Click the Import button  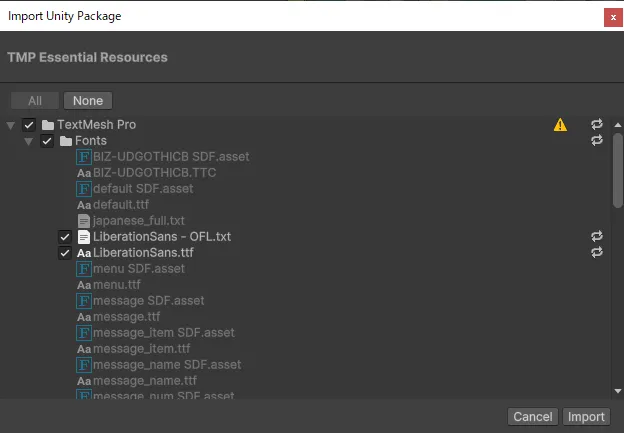point(586,417)
